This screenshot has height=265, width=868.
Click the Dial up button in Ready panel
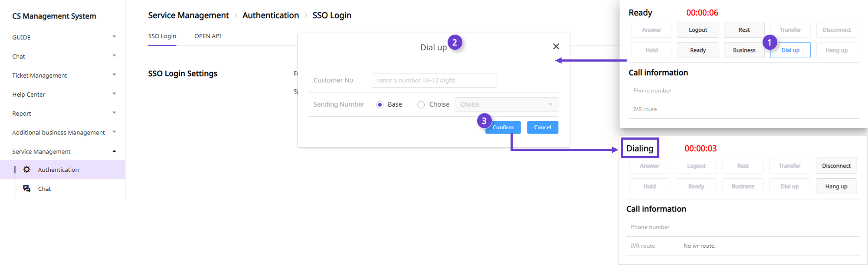point(790,50)
